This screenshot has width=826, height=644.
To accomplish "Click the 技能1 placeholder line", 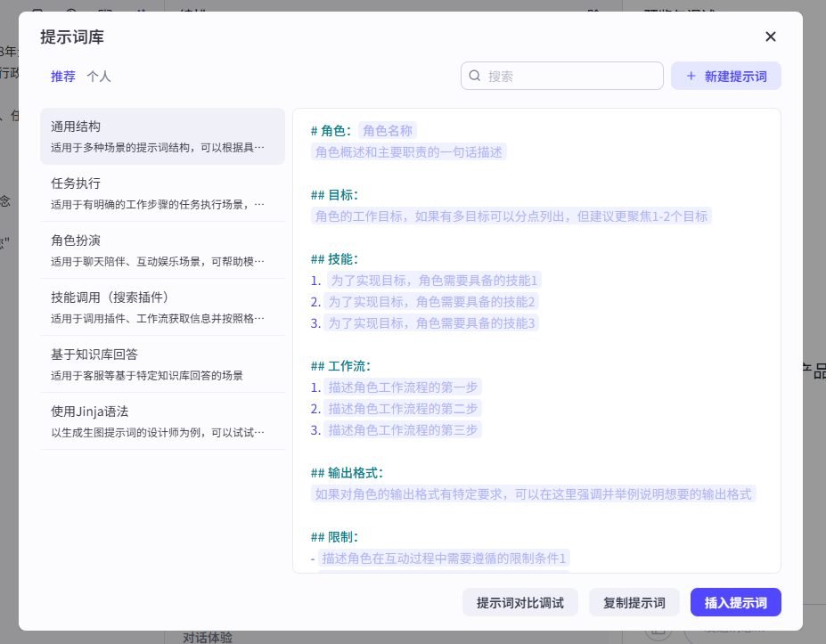I will coord(434,281).
